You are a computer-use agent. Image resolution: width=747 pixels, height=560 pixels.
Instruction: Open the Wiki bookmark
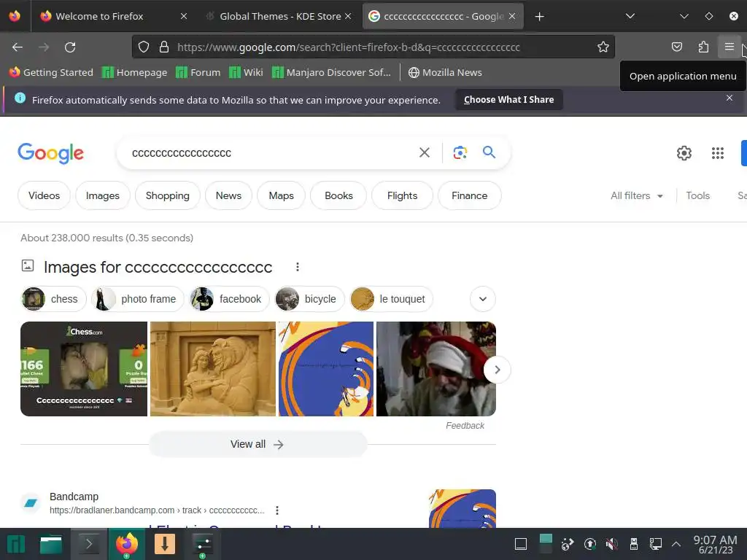pyautogui.click(x=246, y=72)
